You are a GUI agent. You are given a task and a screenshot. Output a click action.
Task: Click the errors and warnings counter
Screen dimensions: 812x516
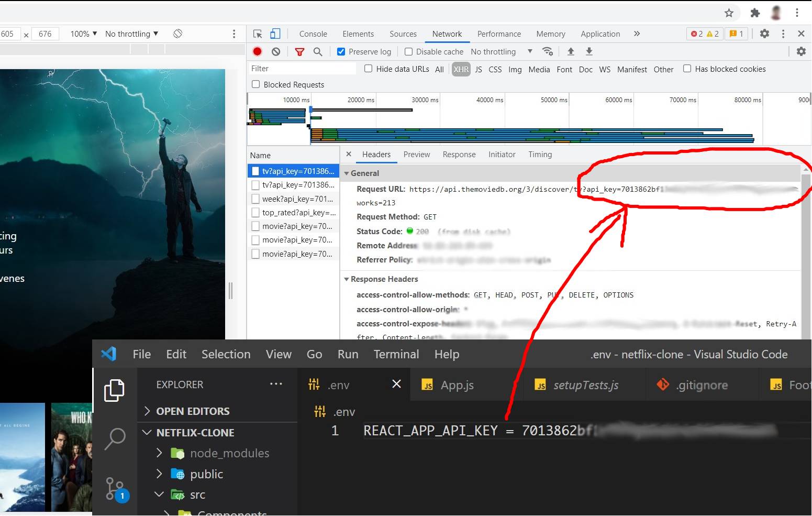pyautogui.click(x=705, y=34)
